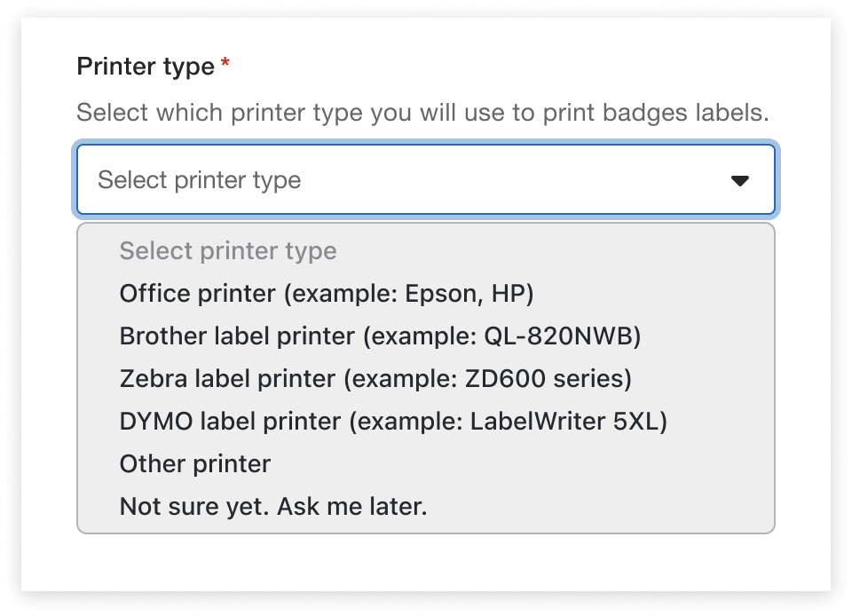The width and height of the screenshot is (852, 616).
Task: Select the greyed Select printer type option
Action: [228, 250]
